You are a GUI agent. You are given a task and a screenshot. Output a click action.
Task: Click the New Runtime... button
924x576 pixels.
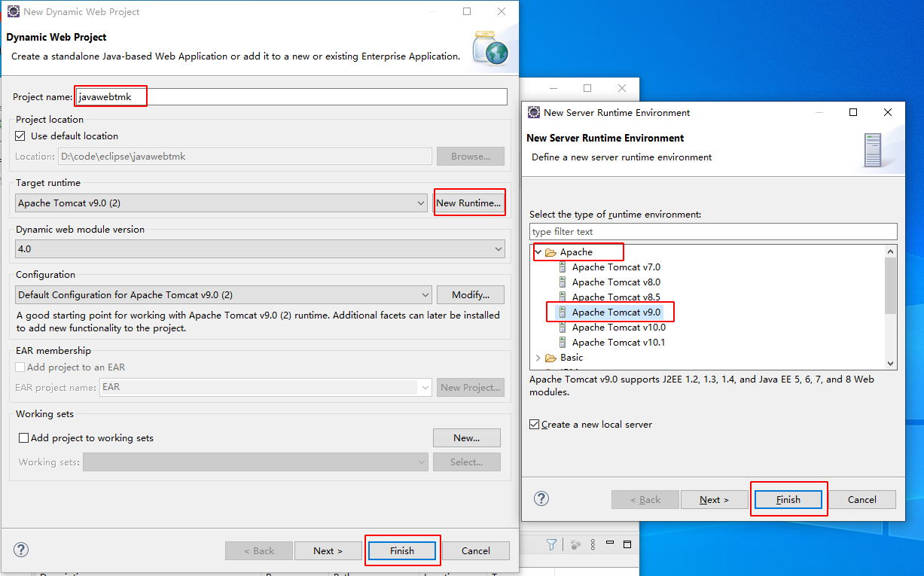coord(468,203)
